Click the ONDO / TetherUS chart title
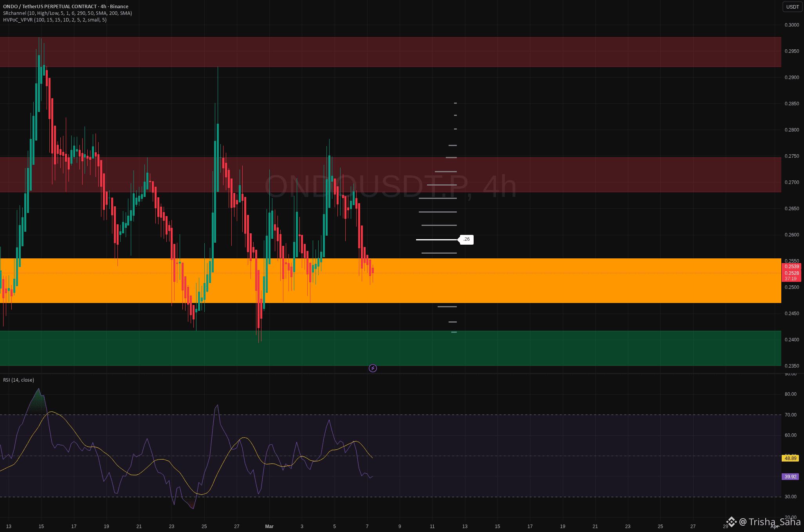The height and width of the screenshot is (532, 804). click(x=65, y=6)
